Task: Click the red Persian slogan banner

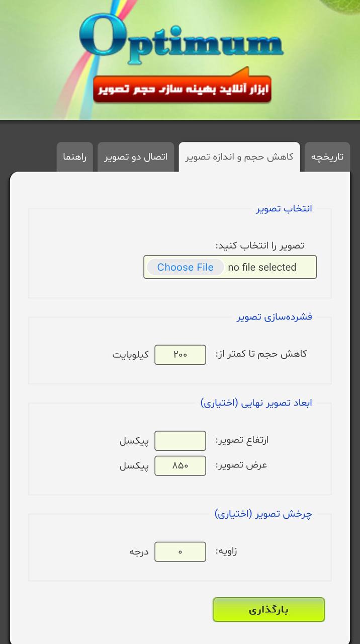Action: click(182, 90)
